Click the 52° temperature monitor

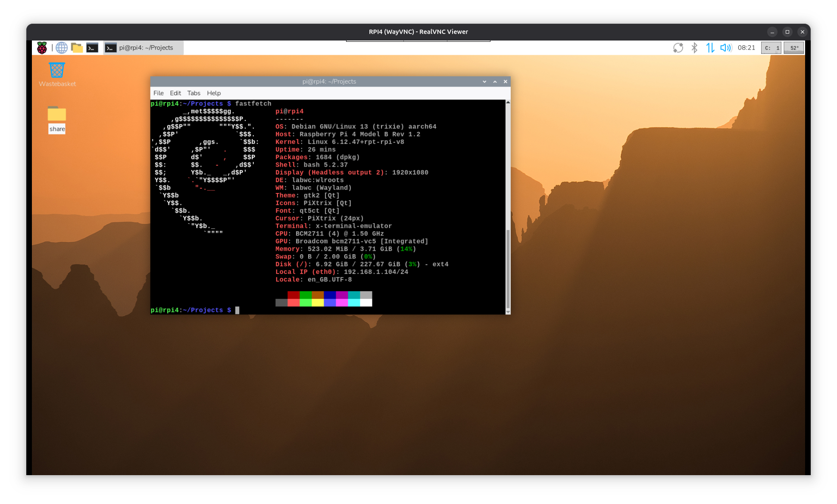(793, 48)
